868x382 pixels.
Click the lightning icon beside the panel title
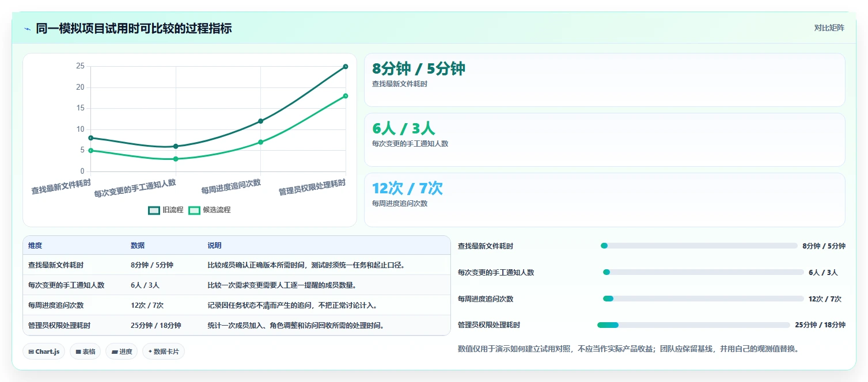click(27, 29)
